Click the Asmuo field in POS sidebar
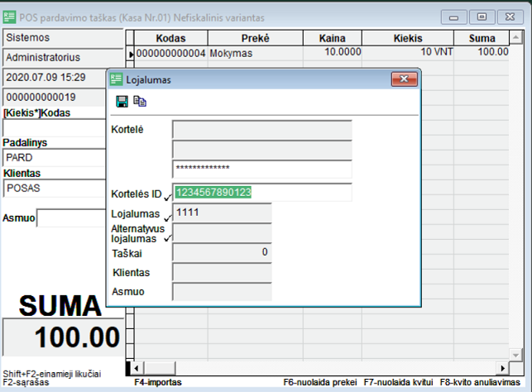532x392 pixels. click(71, 218)
